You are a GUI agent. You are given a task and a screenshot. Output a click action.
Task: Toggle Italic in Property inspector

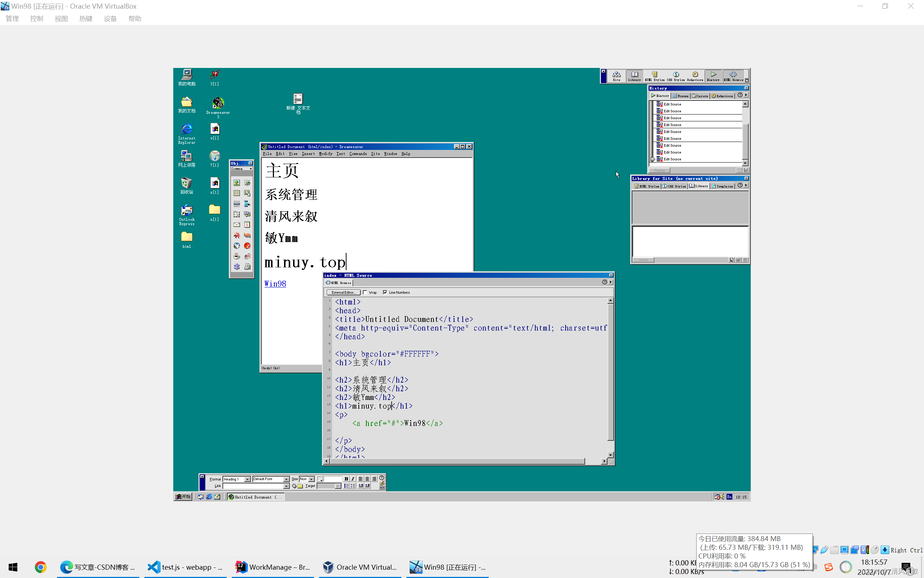[353, 479]
